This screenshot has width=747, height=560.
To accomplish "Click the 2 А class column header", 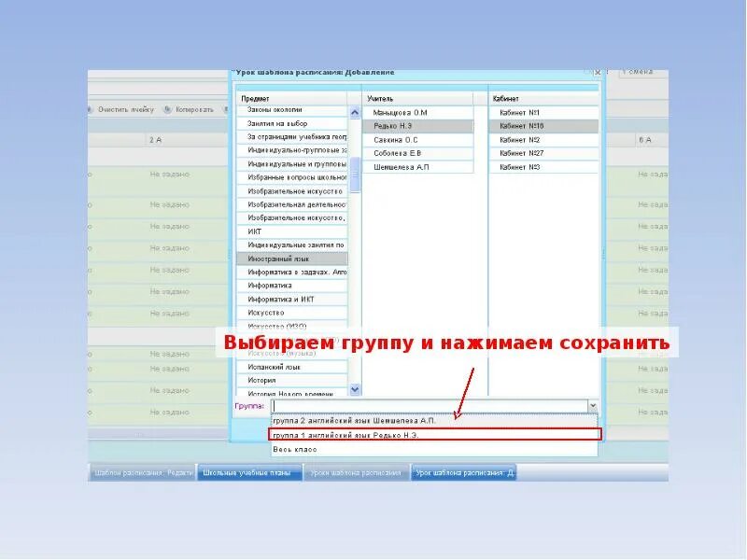I will tap(156, 140).
